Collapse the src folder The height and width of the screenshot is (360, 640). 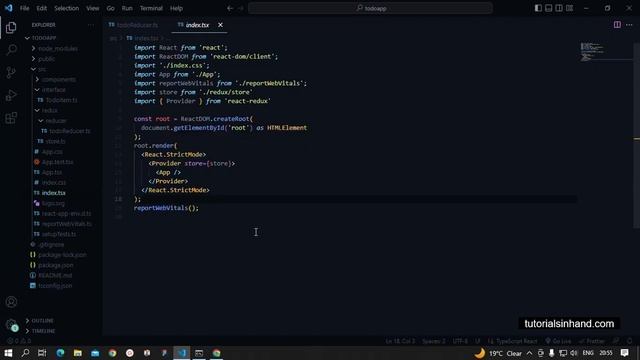pyautogui.click(x=42, y=69)
